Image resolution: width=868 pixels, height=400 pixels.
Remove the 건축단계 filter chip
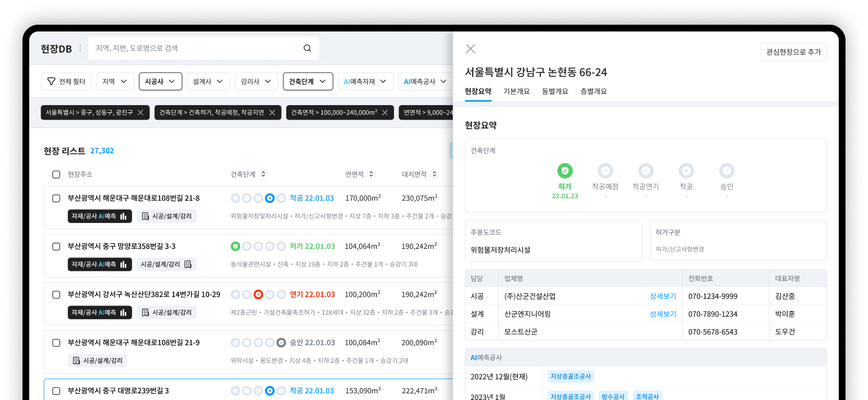[272, 112]
